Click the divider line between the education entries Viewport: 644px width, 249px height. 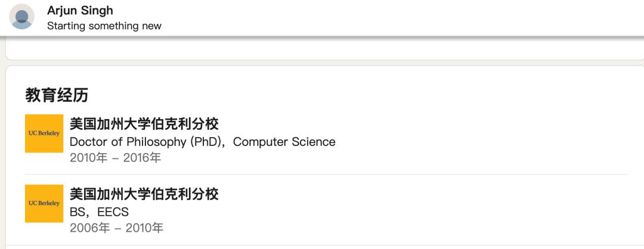326,175
